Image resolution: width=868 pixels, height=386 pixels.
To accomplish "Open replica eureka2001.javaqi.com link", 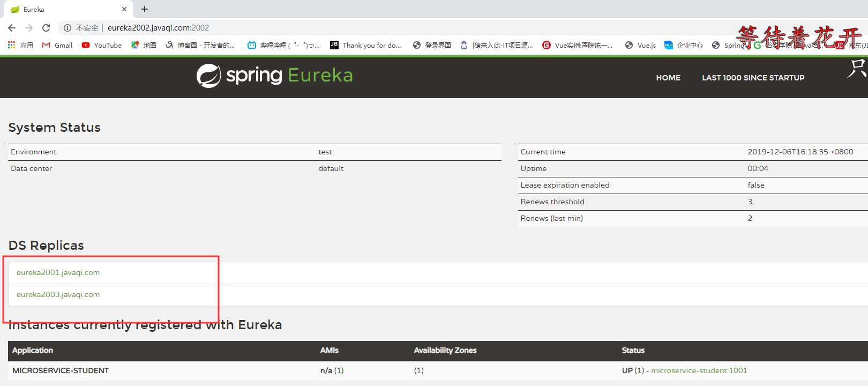I will 58,272.
